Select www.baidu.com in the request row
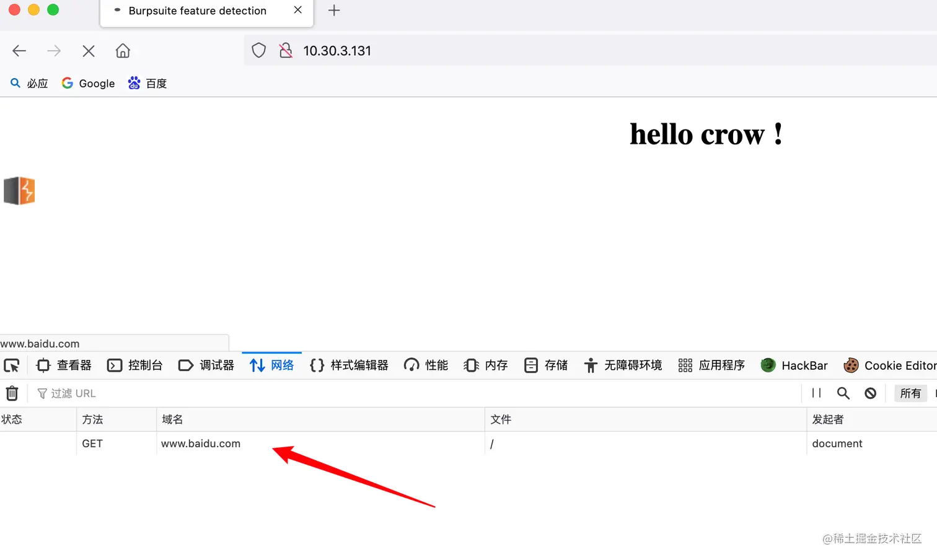 pos(201,444)
